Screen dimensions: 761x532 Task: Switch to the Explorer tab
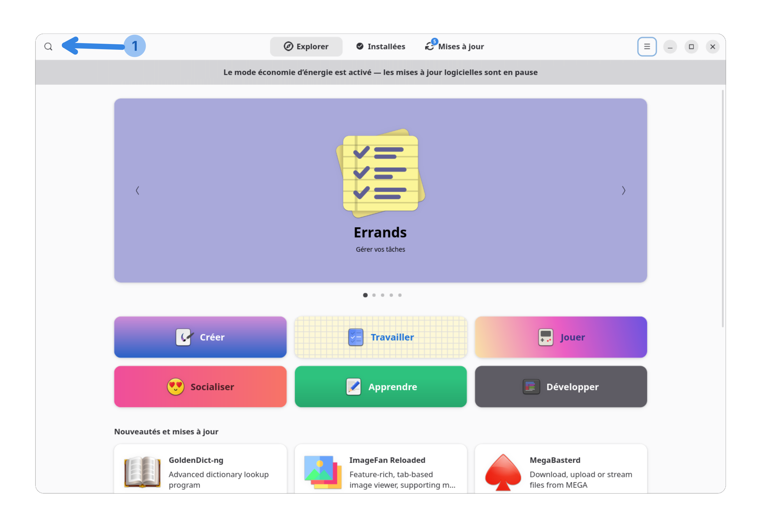pos(306,47)
